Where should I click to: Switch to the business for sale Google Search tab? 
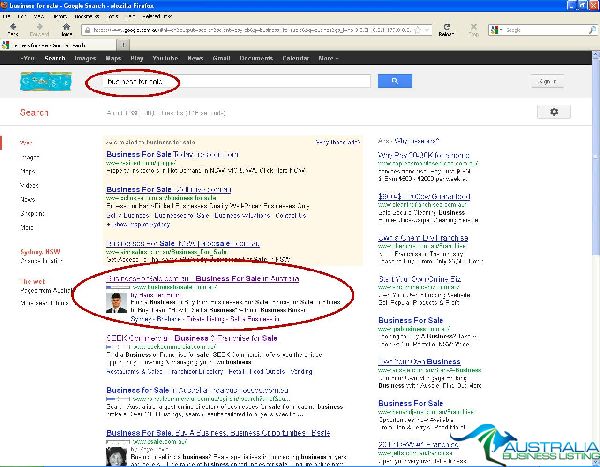tap(58, 45)
